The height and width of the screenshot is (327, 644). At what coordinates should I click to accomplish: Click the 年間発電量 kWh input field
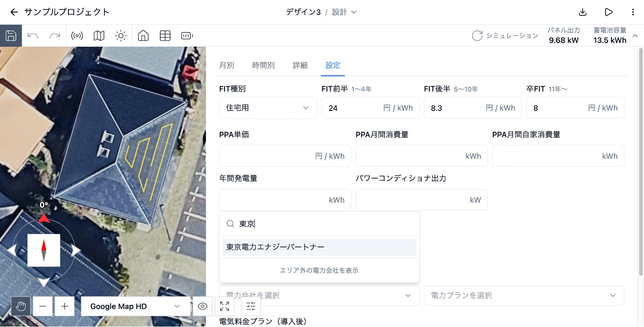pos(285,200)
